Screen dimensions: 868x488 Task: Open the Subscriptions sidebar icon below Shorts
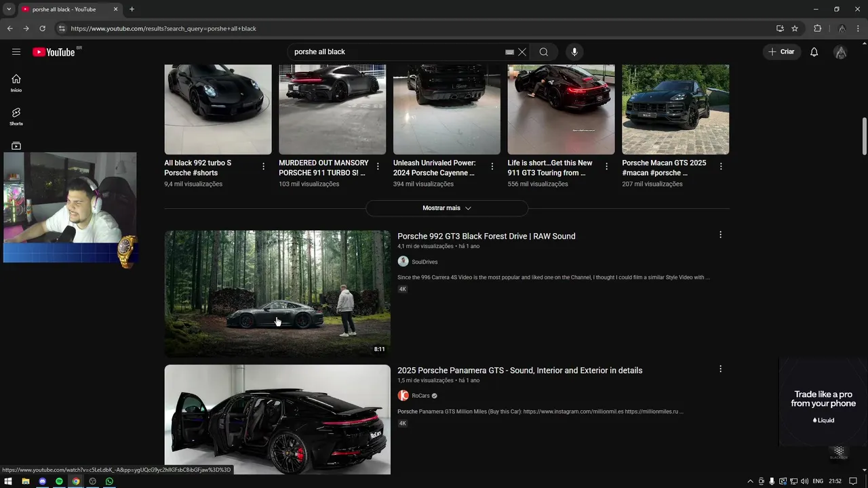pos(16,146)
